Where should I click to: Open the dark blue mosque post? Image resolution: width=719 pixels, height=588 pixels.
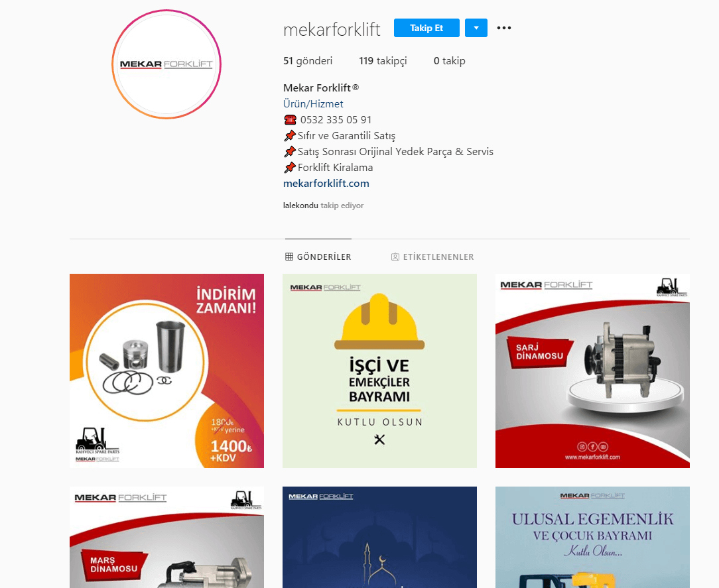[x=379, y=537]
